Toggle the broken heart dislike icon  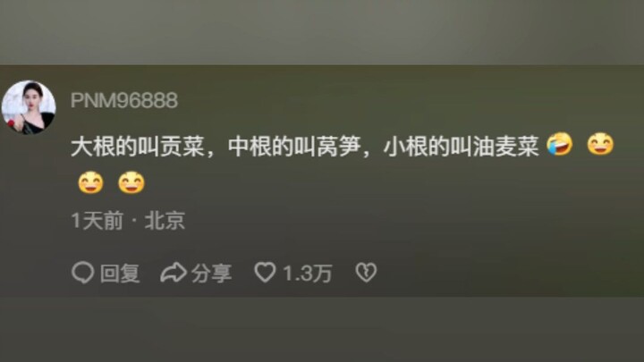pyautogui.click(x=366, y=273)
